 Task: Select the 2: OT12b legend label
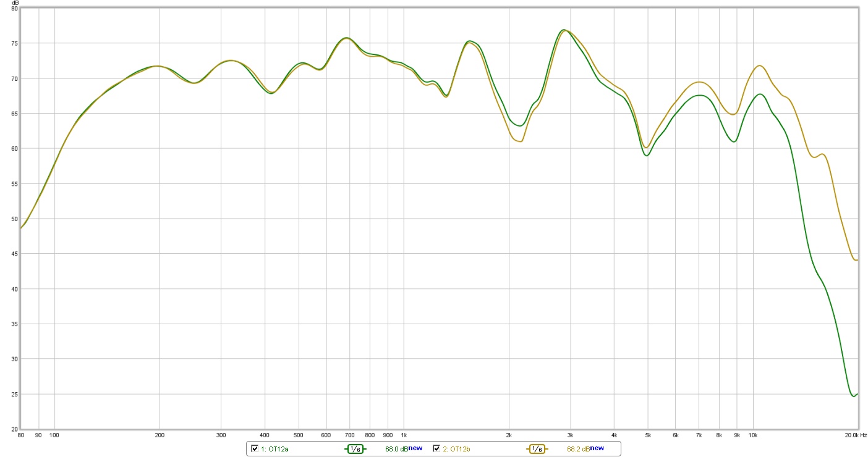click(x=456, y=449)
